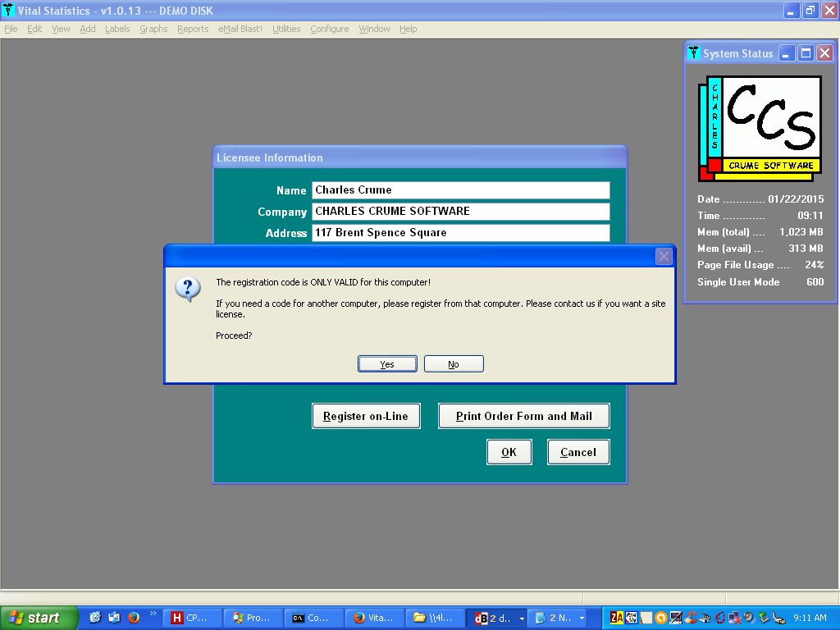Click the Single User Mode status line
The image size is (840, 630).
(x=760, y=282)
